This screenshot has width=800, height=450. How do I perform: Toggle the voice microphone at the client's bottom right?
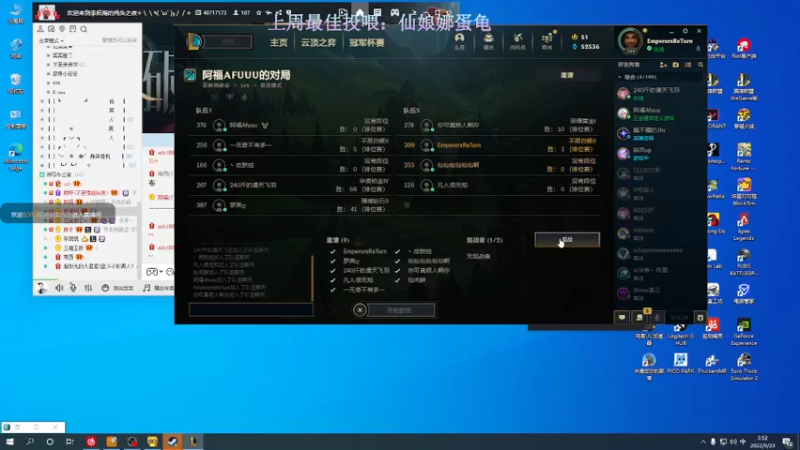[x=657, y=317]
